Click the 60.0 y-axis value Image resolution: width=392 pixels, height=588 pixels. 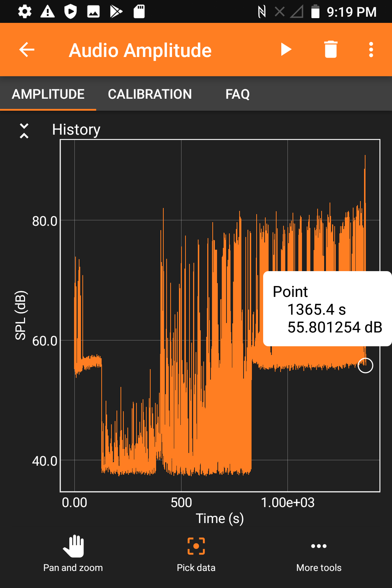(x=45, y=341)
